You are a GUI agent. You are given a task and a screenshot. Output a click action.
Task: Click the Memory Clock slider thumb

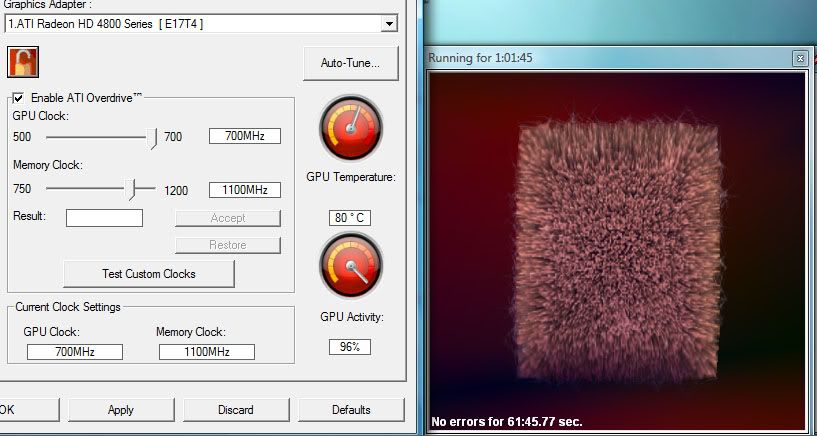[x=132, y=190]
